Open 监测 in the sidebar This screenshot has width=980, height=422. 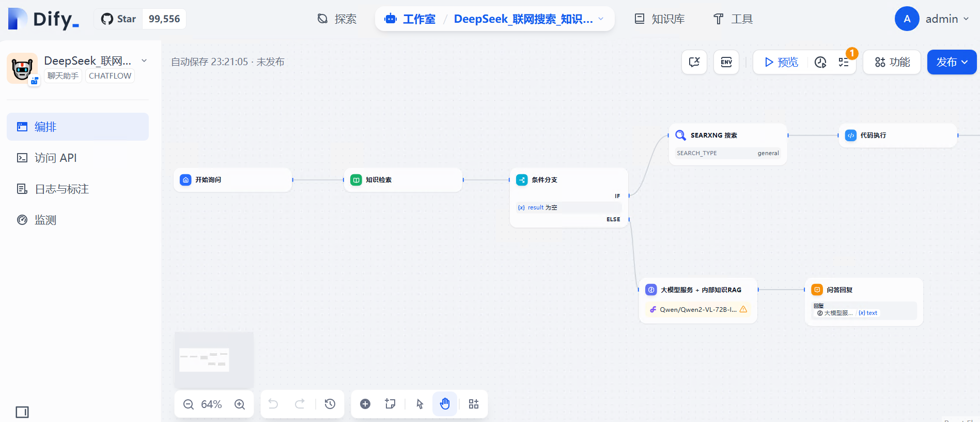tap(77, 220)
